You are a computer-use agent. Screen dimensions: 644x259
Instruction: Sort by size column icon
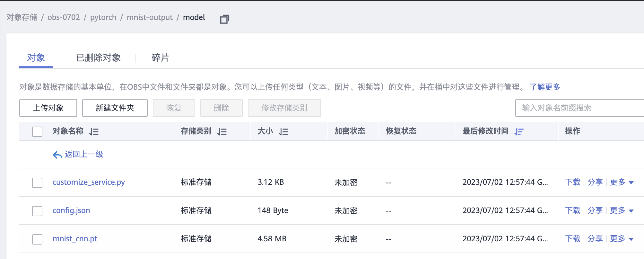(x=283, y=131)
